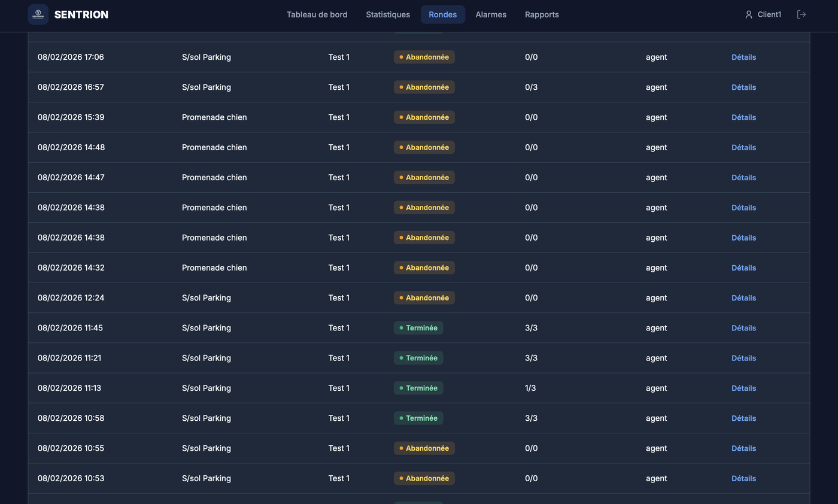
Task: Click the logout icon
Action: (801, 14)
